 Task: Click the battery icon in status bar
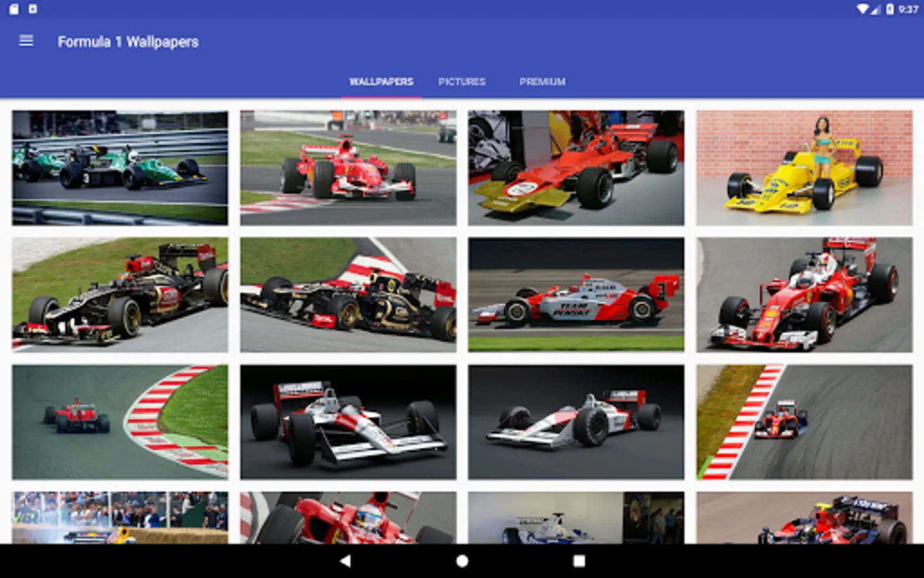coord(890,9)
